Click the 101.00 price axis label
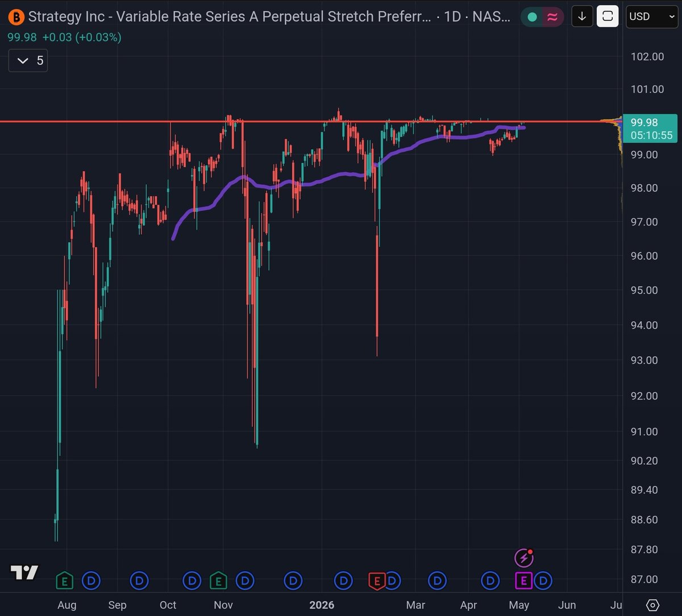Screen dimensions: 682x616 click(647, 89)
